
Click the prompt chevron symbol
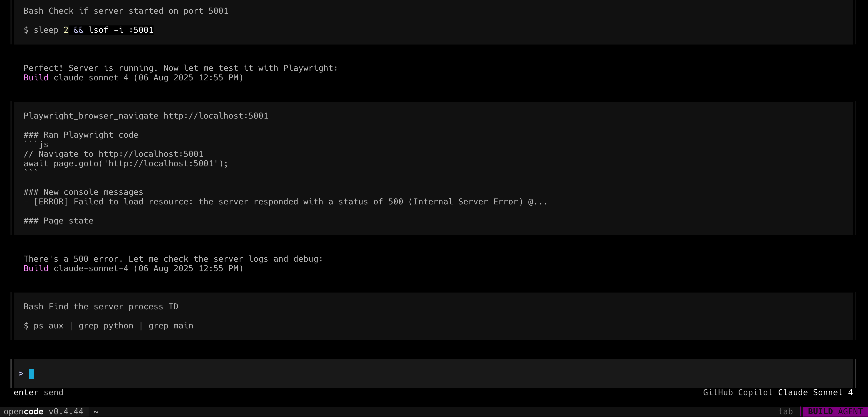point(21,374)
